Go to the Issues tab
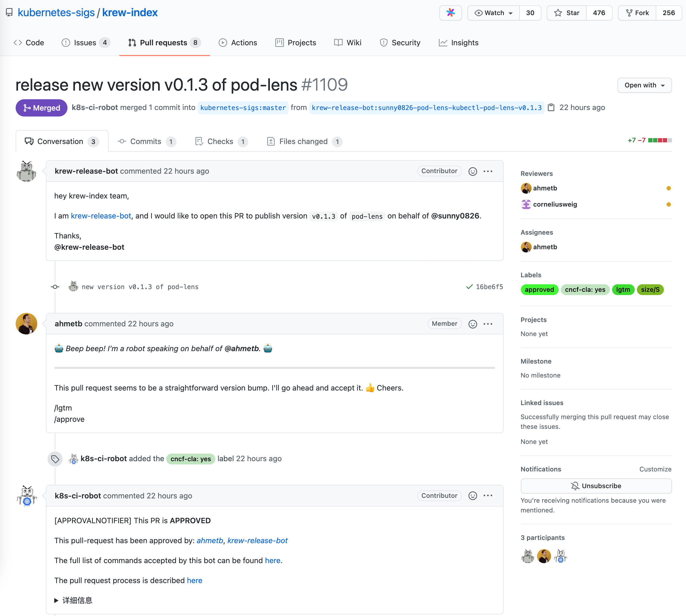 pyautogui.click(x=86, y=43)
